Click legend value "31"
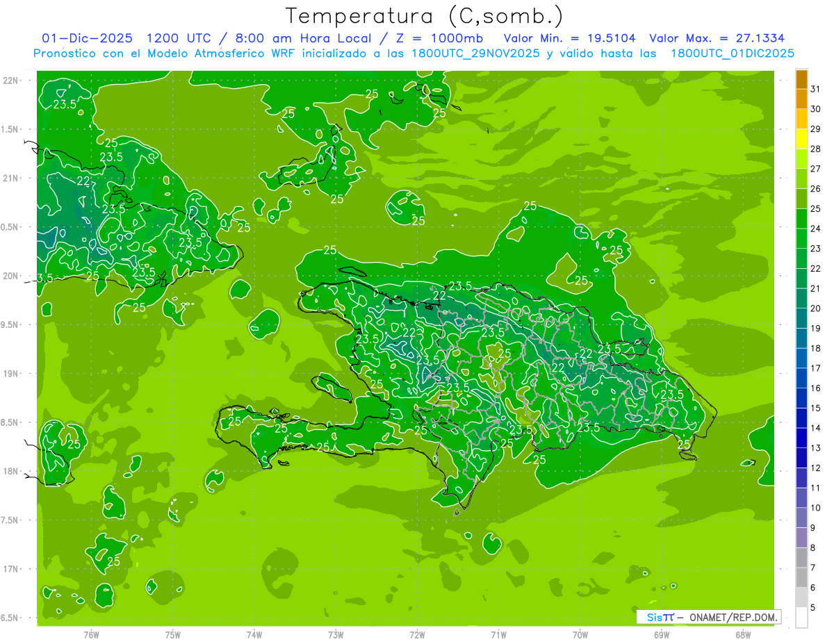 pos(816,89)
